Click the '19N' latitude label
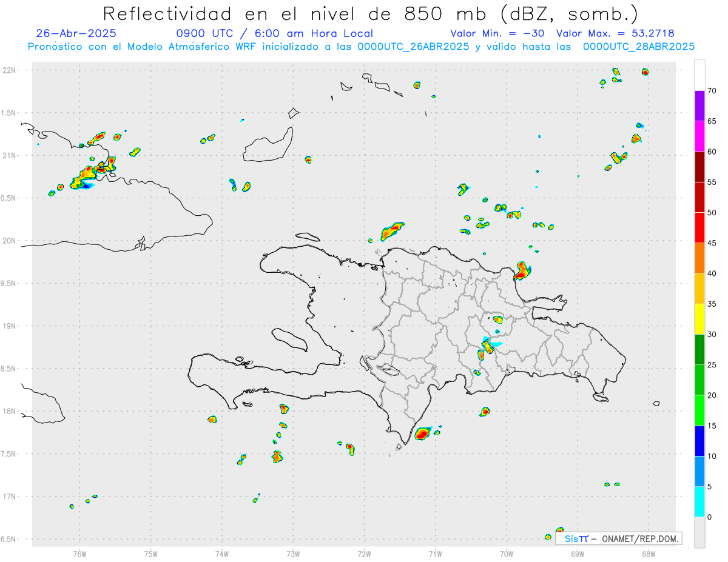Viewport: 728px width, 562px height. [10, 326]
